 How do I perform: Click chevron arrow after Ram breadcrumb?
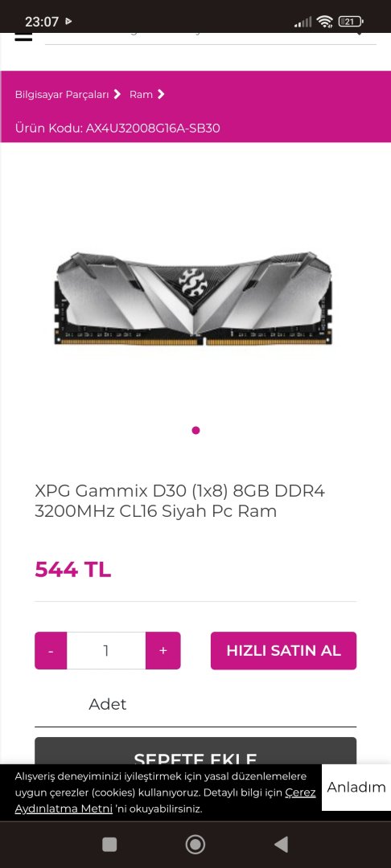(161, 94)
